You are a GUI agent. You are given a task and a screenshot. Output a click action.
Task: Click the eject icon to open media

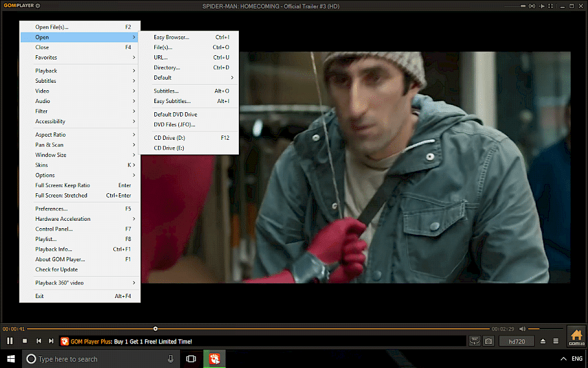tap(543, 341)
